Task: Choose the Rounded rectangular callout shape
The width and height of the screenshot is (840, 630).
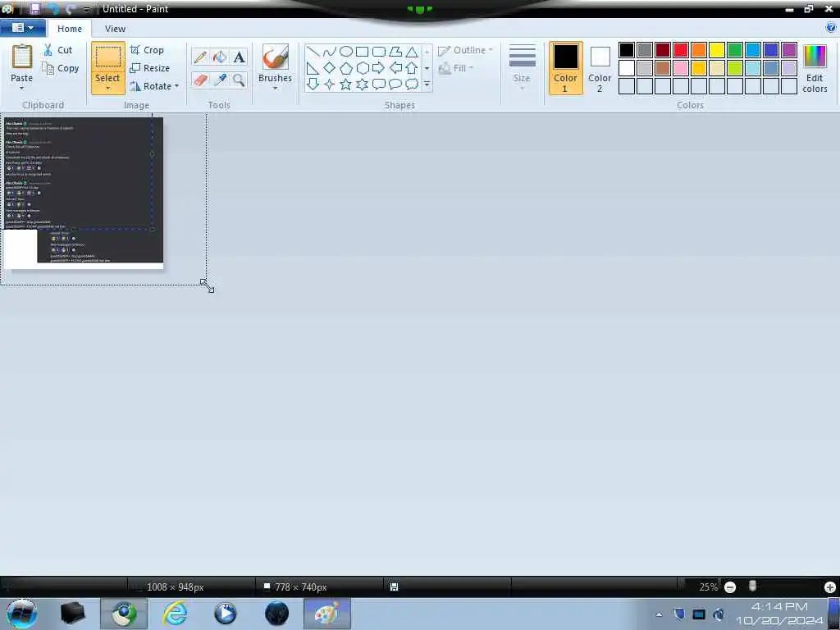Action: [379, 84]
